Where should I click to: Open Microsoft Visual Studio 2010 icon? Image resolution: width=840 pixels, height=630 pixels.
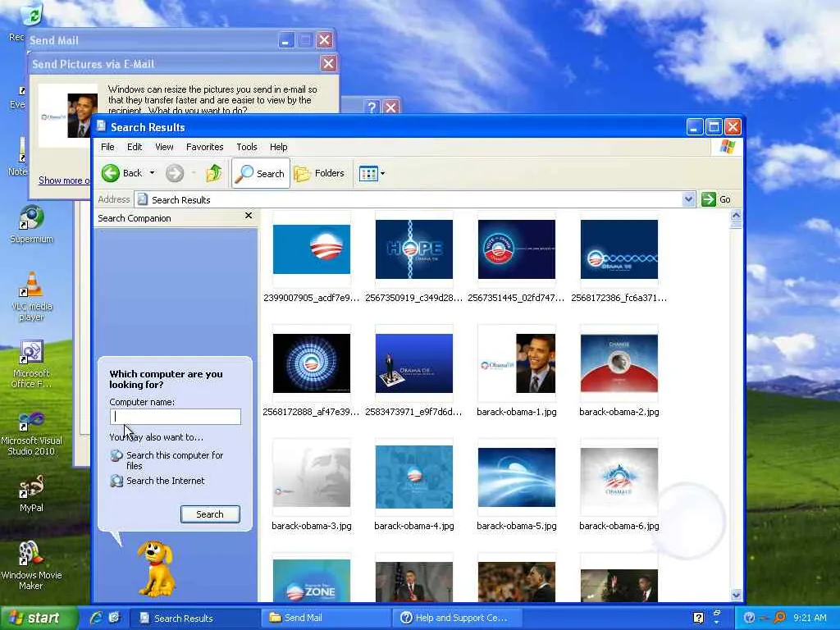pos(32,431)
